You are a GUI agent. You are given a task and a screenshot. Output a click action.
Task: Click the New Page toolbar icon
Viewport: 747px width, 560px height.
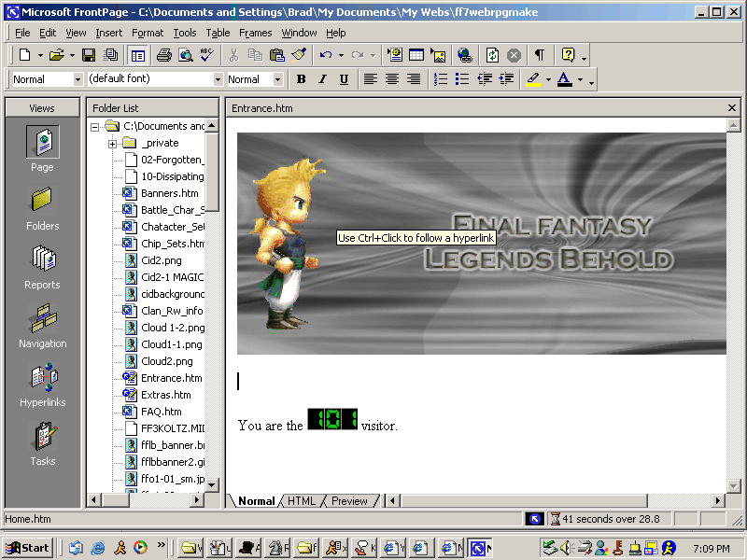[25, 55]
